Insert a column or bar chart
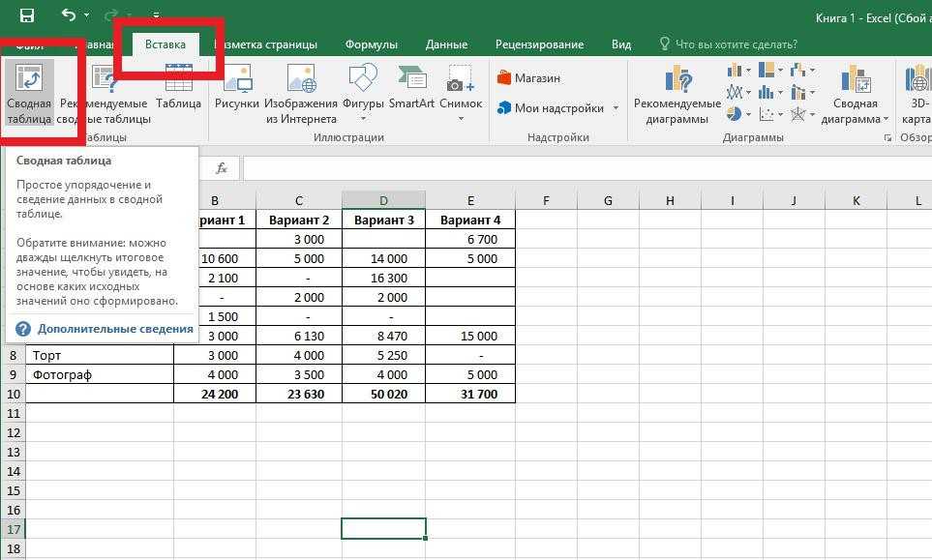The width and height of the screenshot is (932, 560). [738, 71]
